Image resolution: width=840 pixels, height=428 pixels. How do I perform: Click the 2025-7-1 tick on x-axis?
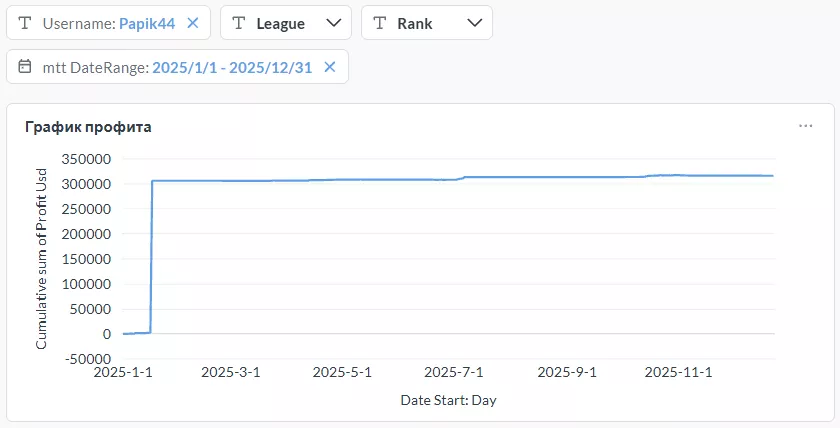coord(455,373)
